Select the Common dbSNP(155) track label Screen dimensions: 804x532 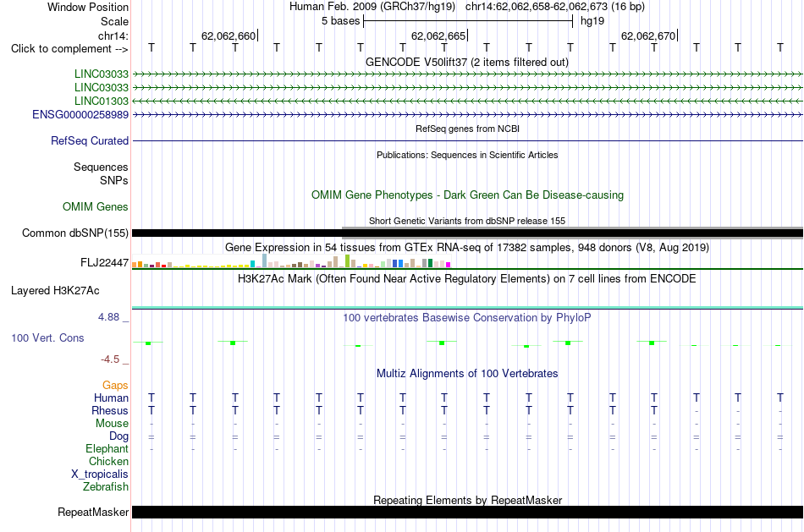tap(74, 233)
